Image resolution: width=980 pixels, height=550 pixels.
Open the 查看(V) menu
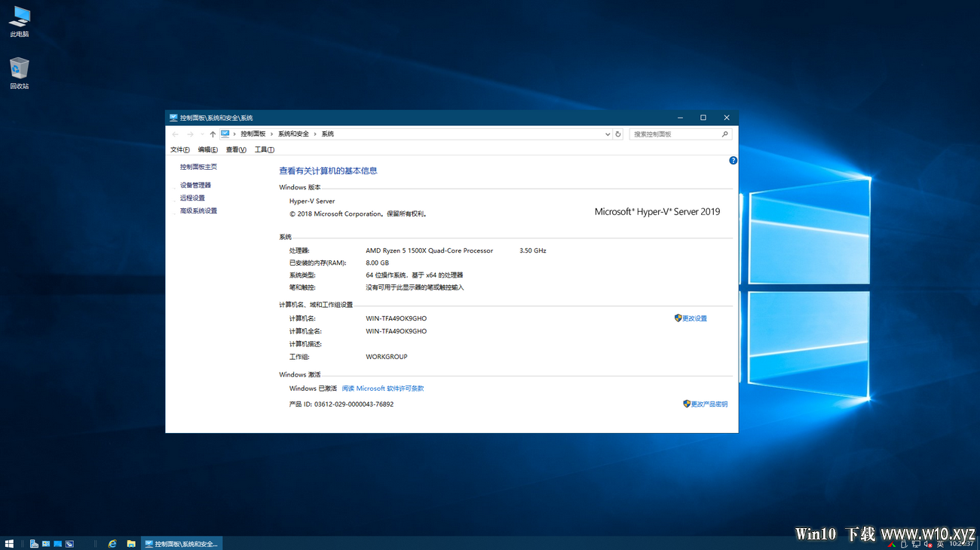(x=236, y=150)
